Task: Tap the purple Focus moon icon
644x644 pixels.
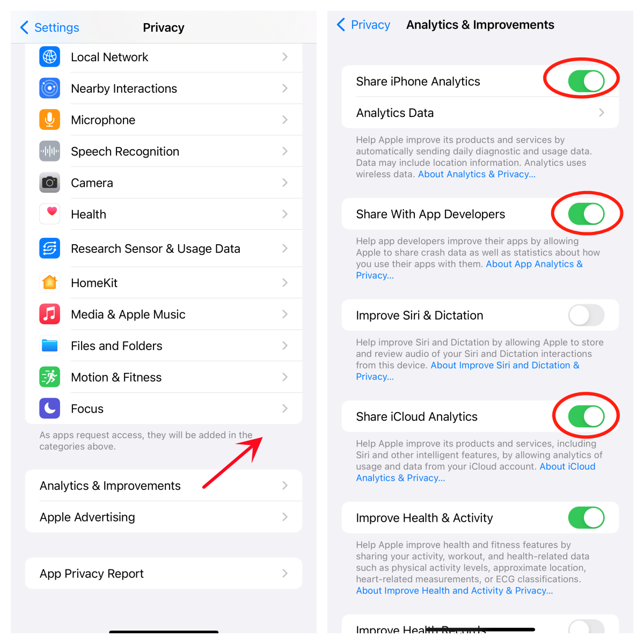Action: [x=49, y=408]
